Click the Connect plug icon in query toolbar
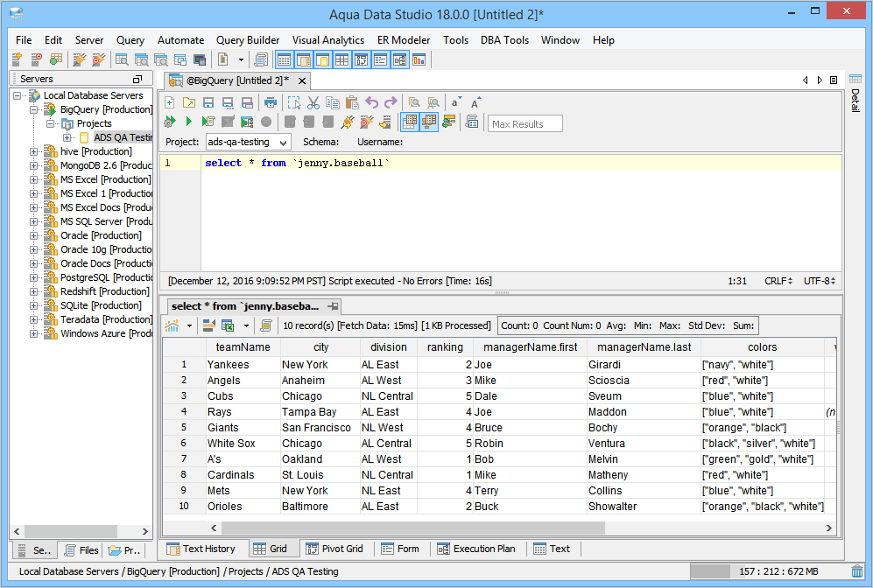This screenshot has width=873, height=588. coord(348,122)
